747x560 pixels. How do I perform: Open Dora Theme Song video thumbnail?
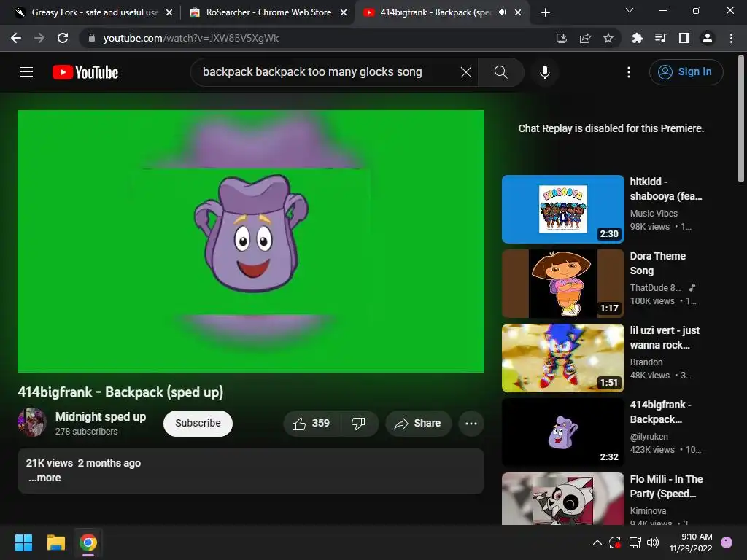[562, 284]
